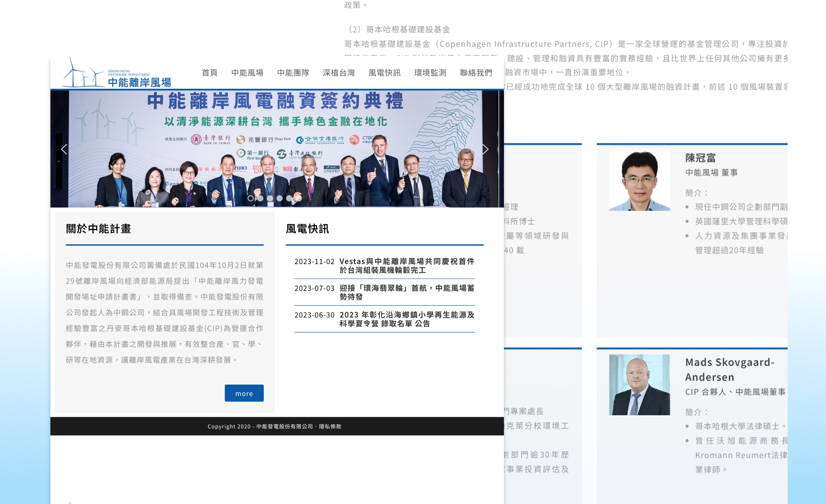Go to 中能團隊 page

point(293,73)
